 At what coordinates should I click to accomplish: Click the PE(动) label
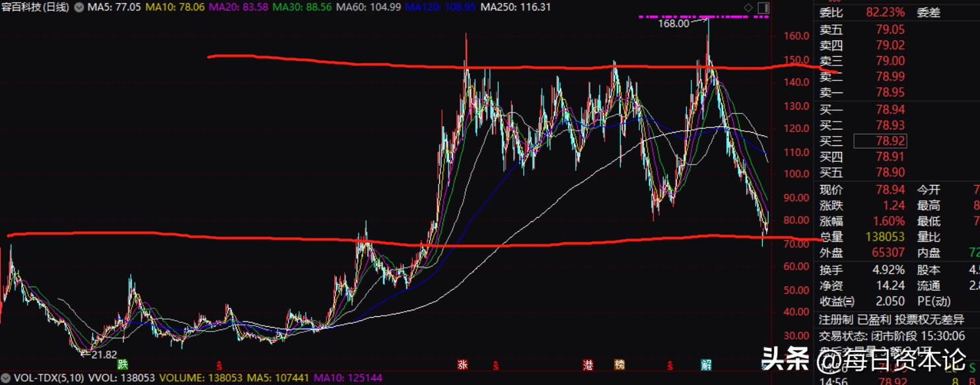coord(934,301)
